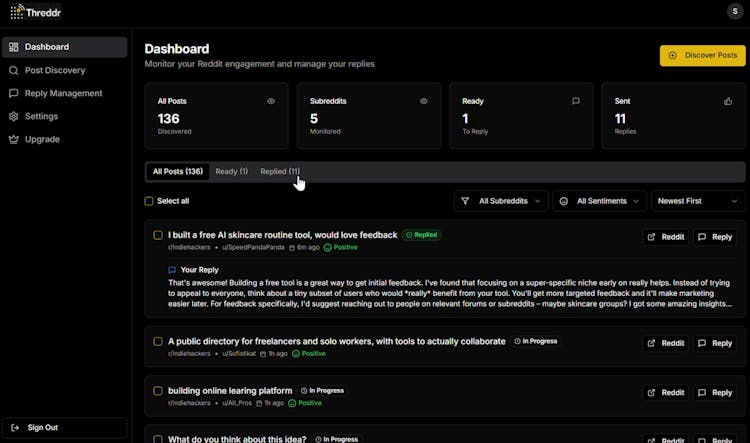Click the Upgrade crown icon

(13, 139)
